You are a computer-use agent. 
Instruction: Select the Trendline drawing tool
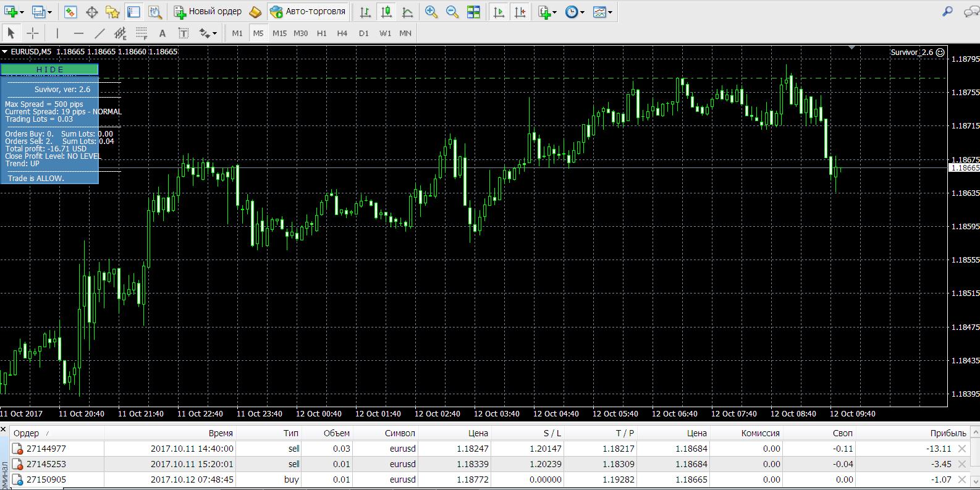(x=99, y=33)
